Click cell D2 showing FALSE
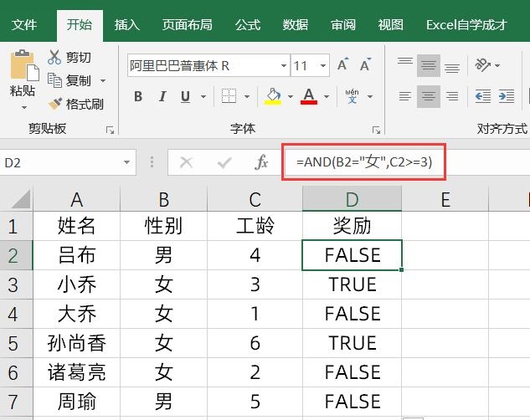This screenshot has width=530, height=420. (x=352, y=255)
